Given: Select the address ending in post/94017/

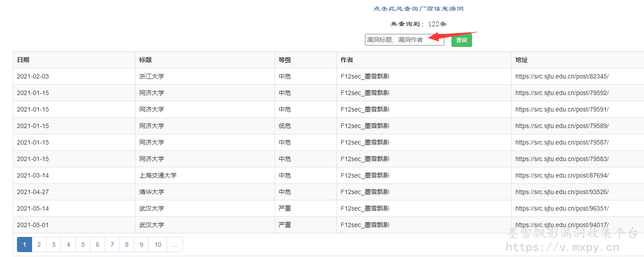Looking at the screenshot, I should point(562,225).
